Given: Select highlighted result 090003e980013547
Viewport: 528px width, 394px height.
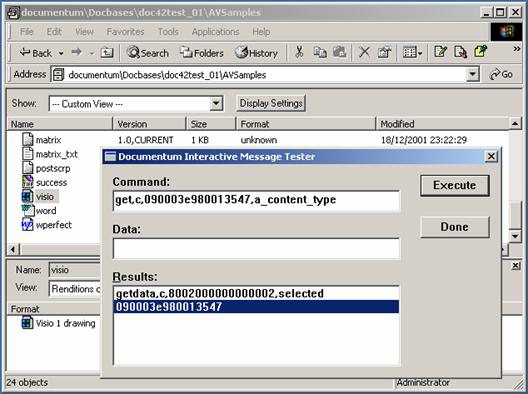Looking at the screenshot, I should 256,307.
